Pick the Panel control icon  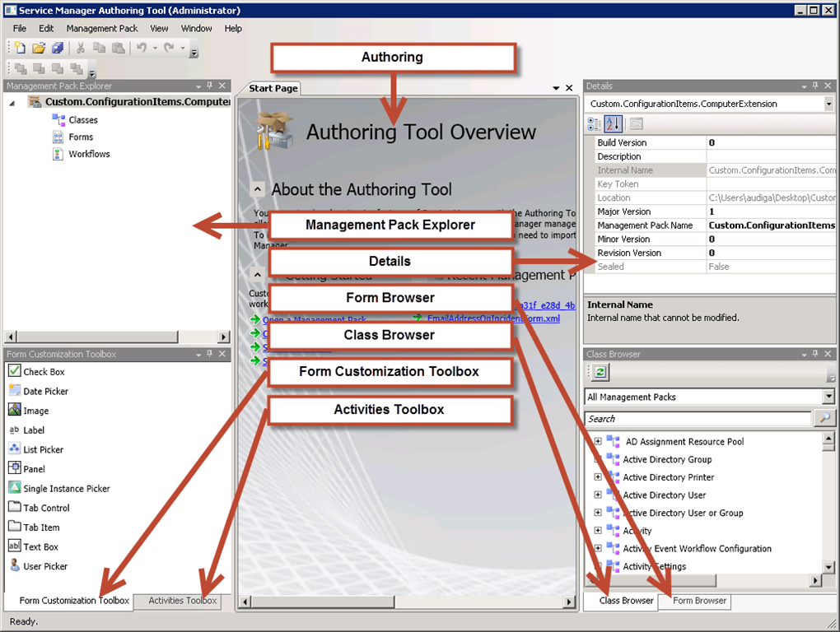(x=15, y=468)
